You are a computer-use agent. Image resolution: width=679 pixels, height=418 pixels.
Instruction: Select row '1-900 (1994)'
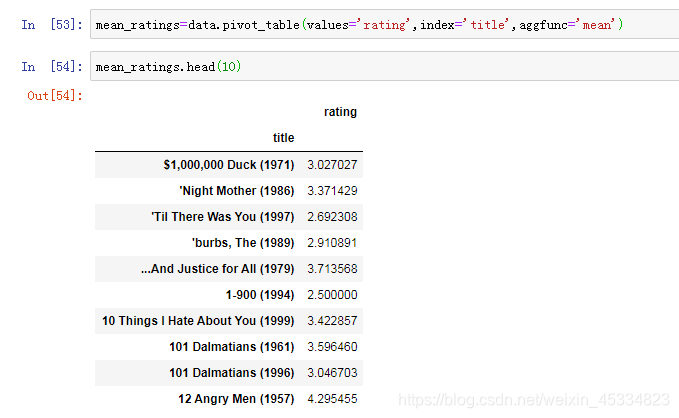[229, 295]
